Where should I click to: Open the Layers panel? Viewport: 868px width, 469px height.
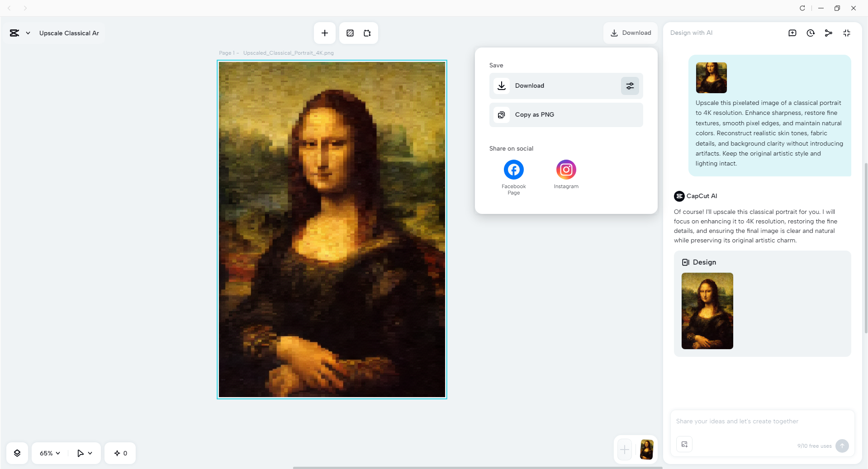click(17, 453)
